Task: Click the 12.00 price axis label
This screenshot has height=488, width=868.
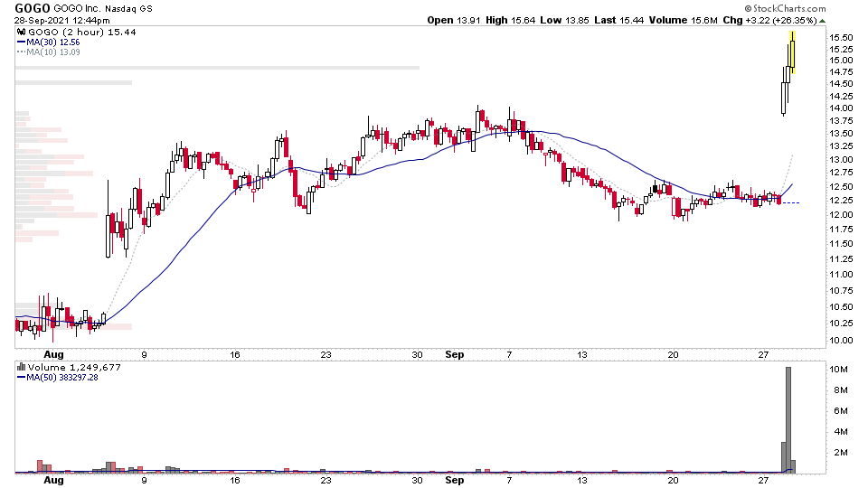Action: click(x=841, y=215)
